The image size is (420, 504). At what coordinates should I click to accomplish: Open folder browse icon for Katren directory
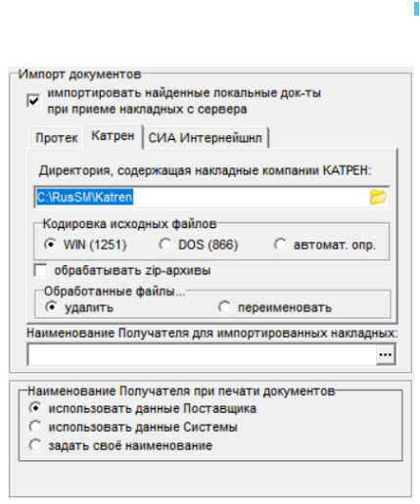click(x=378, y=197)
